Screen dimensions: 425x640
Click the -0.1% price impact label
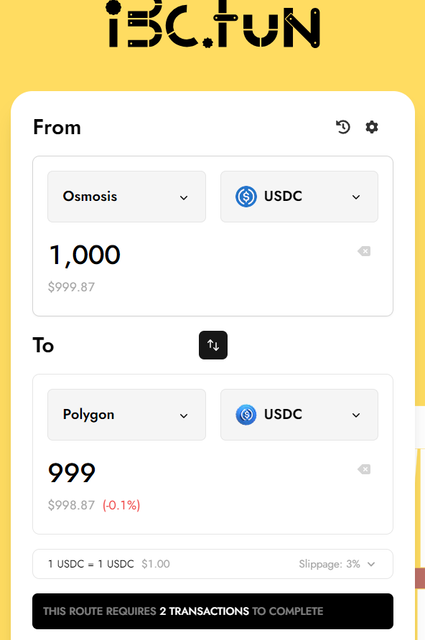tap(121, 505)
